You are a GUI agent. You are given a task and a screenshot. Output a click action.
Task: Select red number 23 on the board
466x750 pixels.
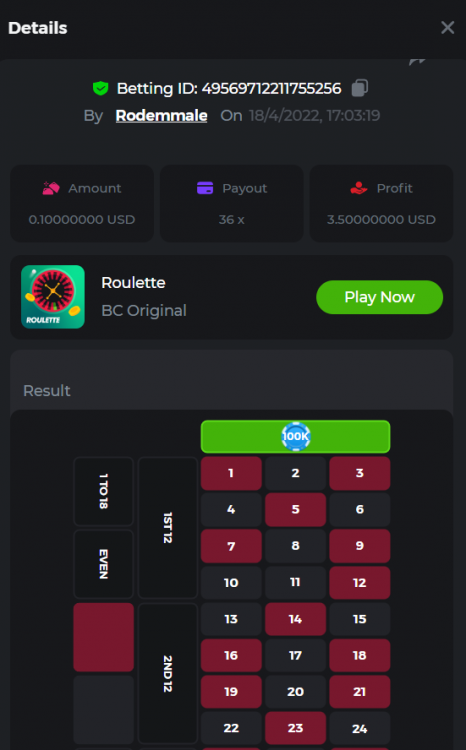[296, 728]
